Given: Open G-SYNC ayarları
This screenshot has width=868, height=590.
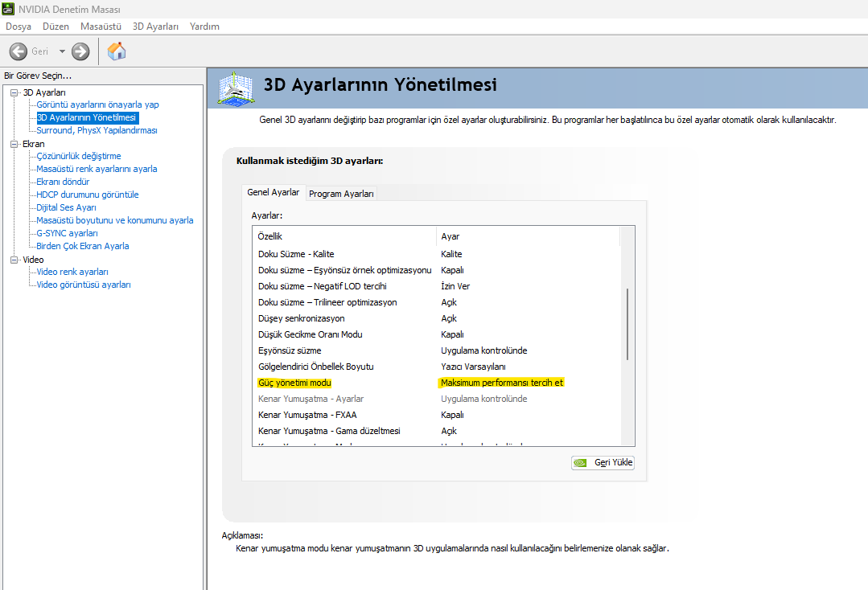Looking at the screenshot, I should coord(67,233).
